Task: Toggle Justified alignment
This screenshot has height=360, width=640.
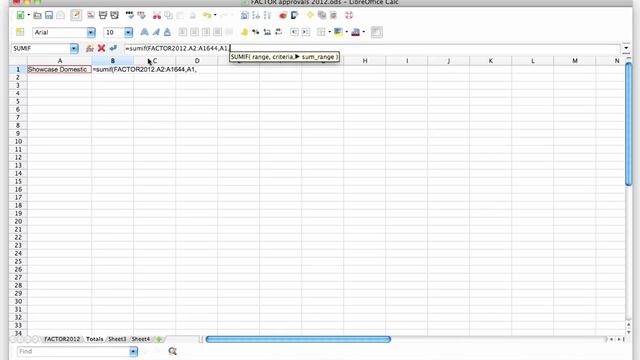Action: (x=217, y=32)
